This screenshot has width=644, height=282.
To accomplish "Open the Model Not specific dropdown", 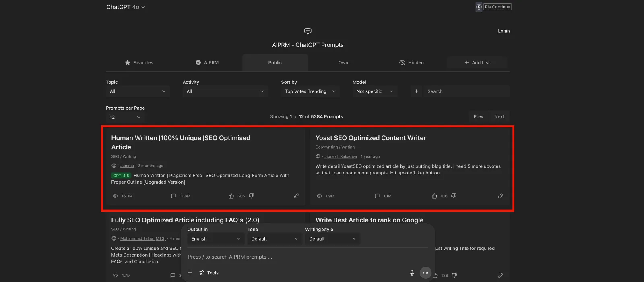I will (375, 91).
